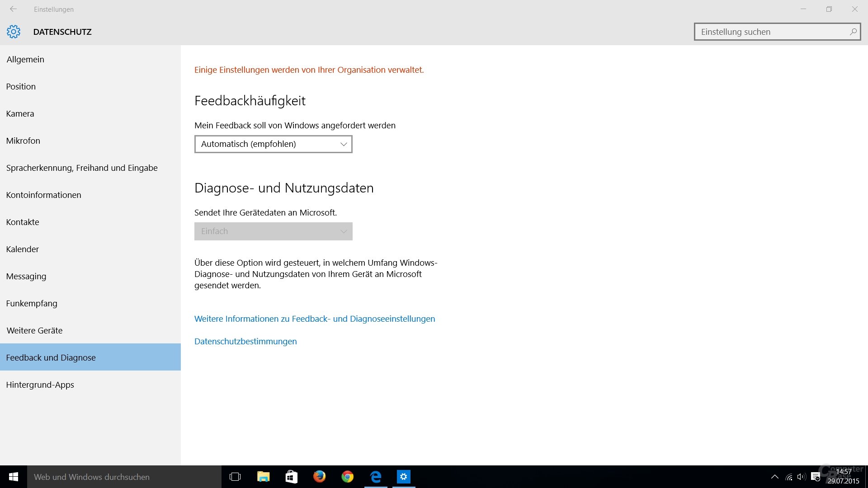Click the disabled Einfach dropdown

coord(273,231)
